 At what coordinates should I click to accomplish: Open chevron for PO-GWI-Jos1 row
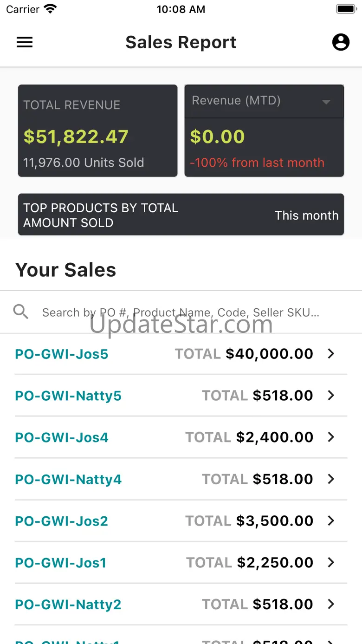pos(331,563)
